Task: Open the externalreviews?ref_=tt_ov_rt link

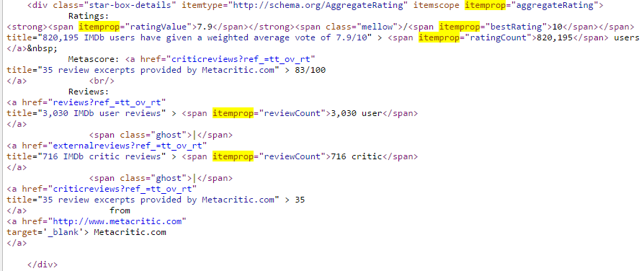Action: (128, 146)
